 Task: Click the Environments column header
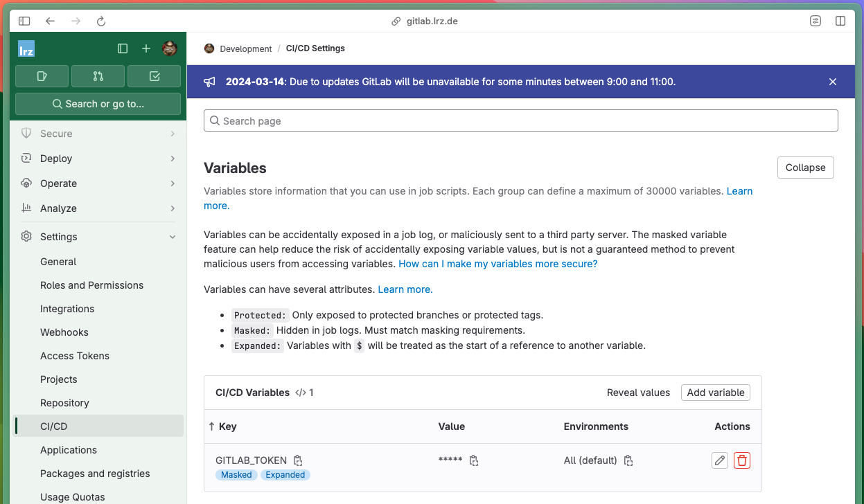click(x=596, y=426)
